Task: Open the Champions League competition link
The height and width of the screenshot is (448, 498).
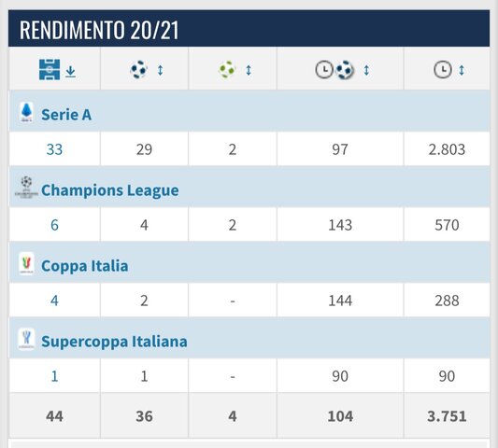Action: coord(110,190)
